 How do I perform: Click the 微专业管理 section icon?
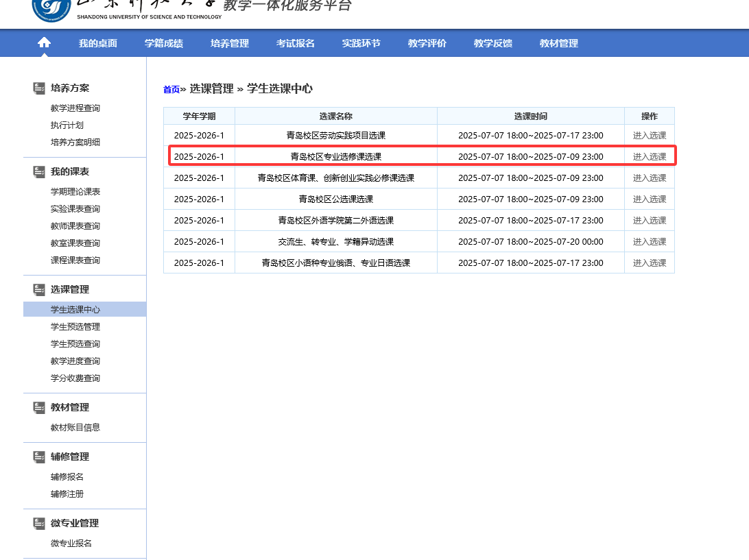[39, 524]
